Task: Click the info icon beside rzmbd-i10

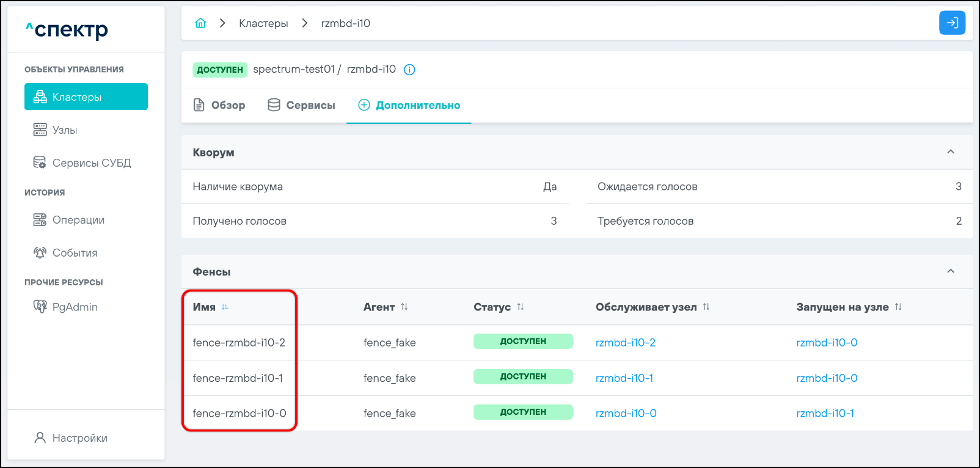Action: click(x=410, y=70)
